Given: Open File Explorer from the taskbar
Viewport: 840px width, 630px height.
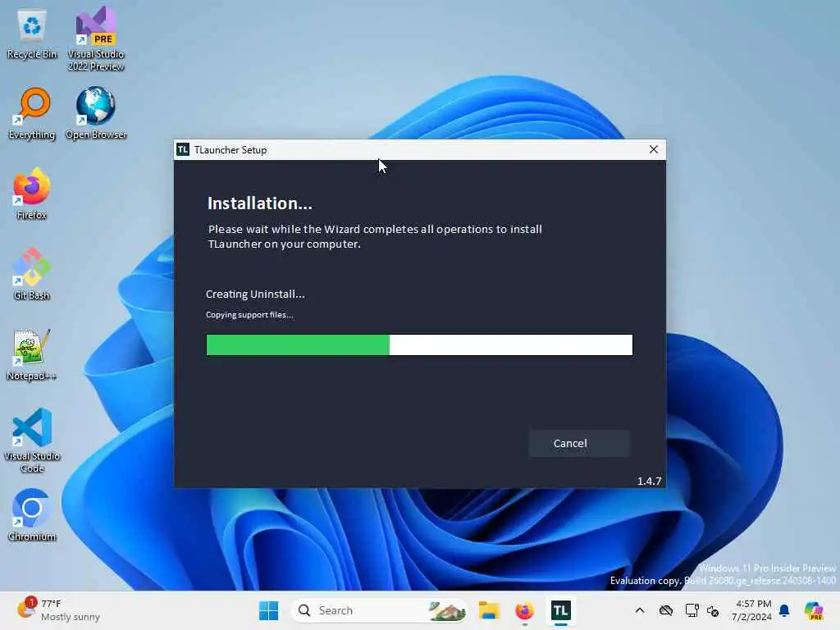Looking at the screenshot, I should 489,610.
